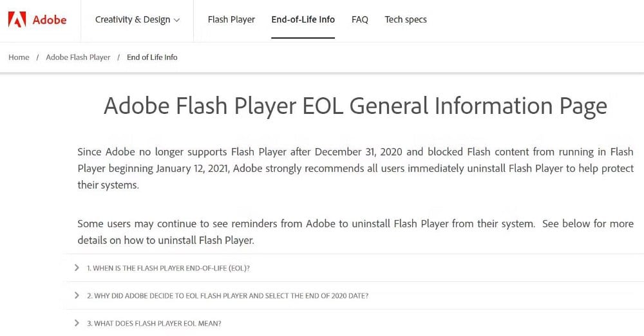Open 'Why did Adobe decide to EOL' question

tap(227, 295)
